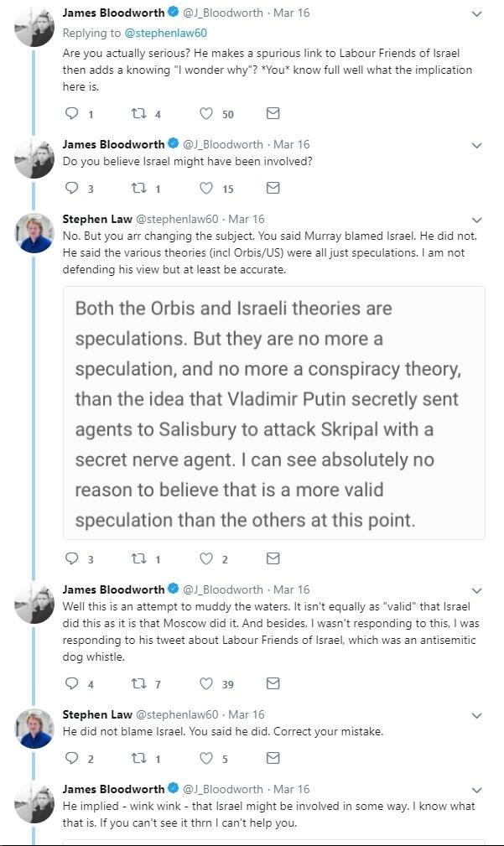Reply to "Correct your mistake" tweet
This screenshot has height=846, width=504.
[72, 758]
